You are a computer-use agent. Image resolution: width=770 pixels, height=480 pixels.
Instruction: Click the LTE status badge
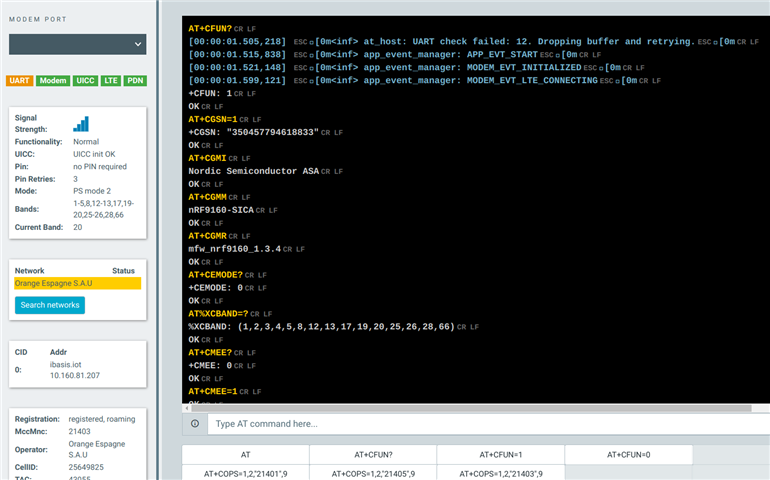(111, 81)
